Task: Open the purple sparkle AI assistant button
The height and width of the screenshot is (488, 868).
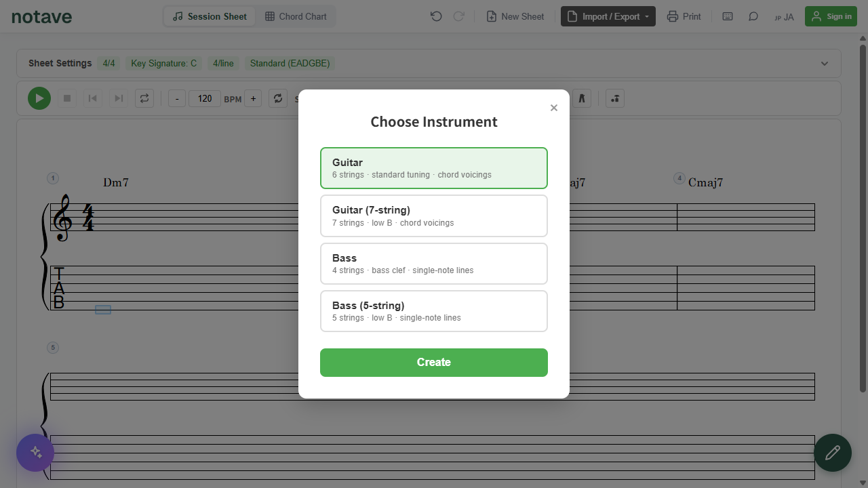Action: pyautogui.click(x=35, y=453)
